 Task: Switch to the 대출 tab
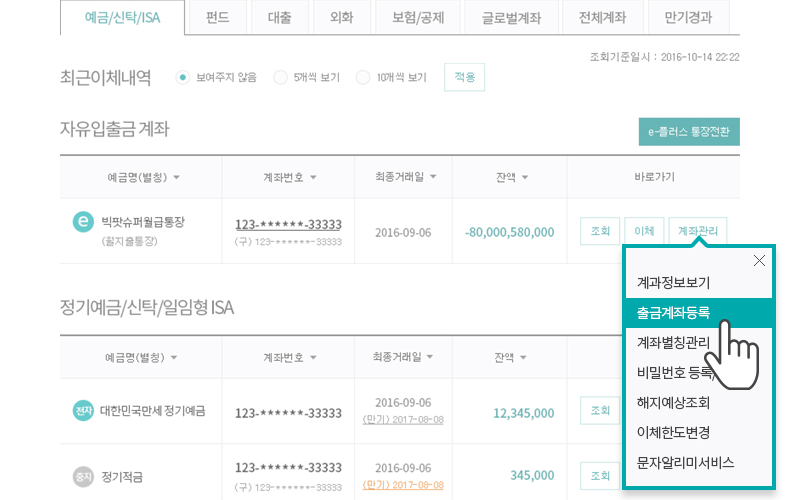[280, 17]
